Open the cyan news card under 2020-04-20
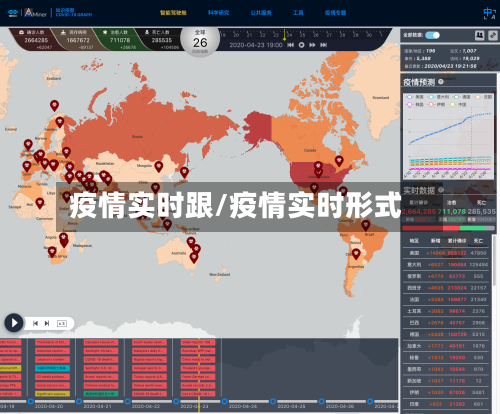The width and height of the screenshot is (500, 414). [52, 368]
